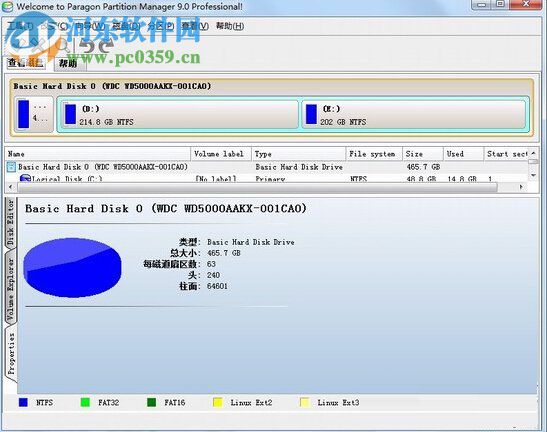Open the Disk Editor vertical tab

click(x=10, y=223)
